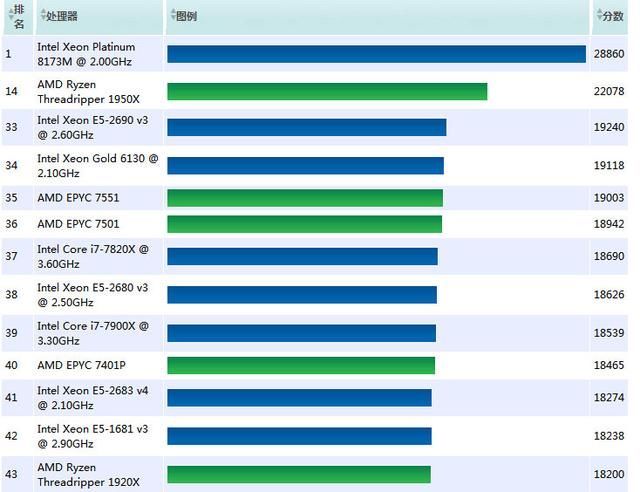Image resolution: width=640 pixels, height=492 pixels.
Task: Click rank number 43 in last row
Action: [x=12, y=474]
